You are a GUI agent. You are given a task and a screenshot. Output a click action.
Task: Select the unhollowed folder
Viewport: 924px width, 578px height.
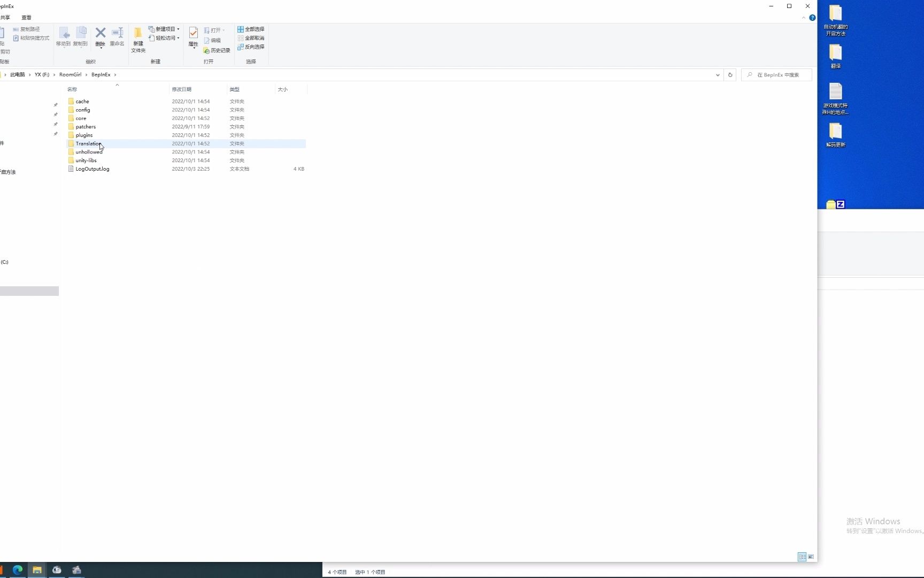point(186,152)
